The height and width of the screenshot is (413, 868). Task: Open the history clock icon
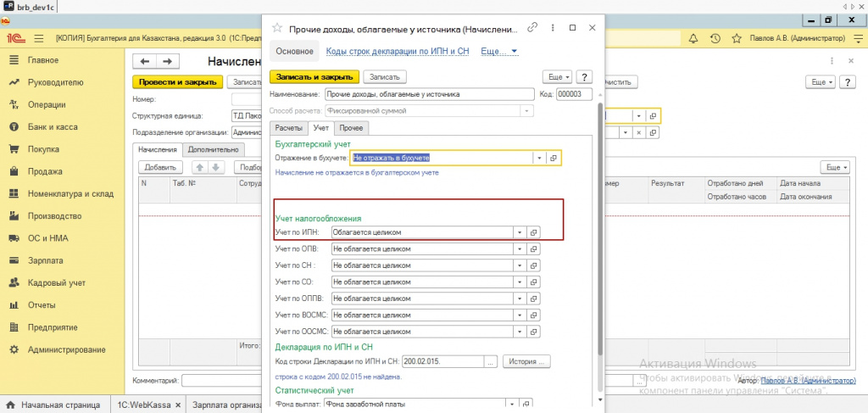point(715,39)
